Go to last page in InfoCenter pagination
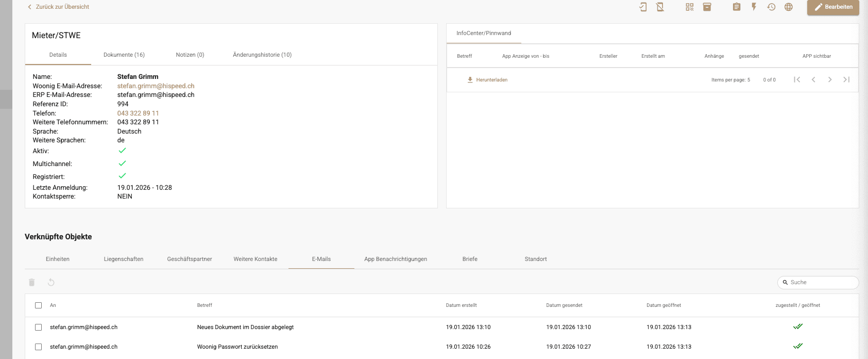Screen dimensions: 868x359 click(x=846, y=79)
